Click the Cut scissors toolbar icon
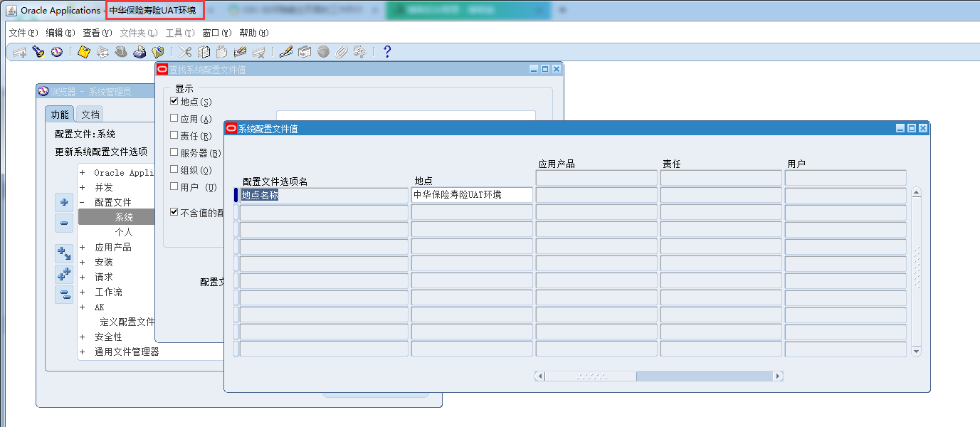 coord(185,52)
